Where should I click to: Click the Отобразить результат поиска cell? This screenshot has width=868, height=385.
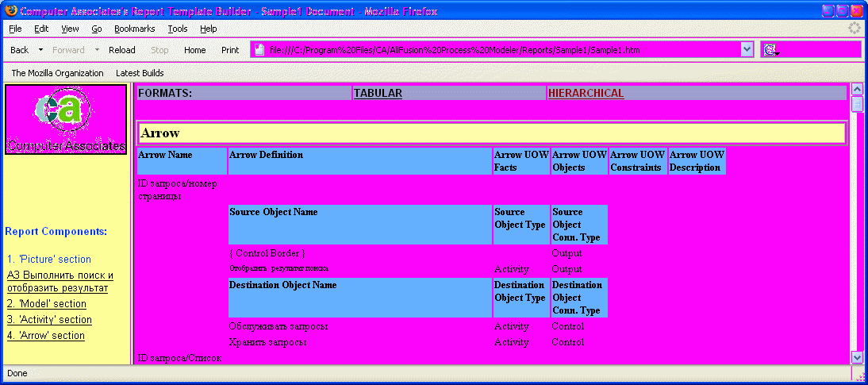point(279,268)
